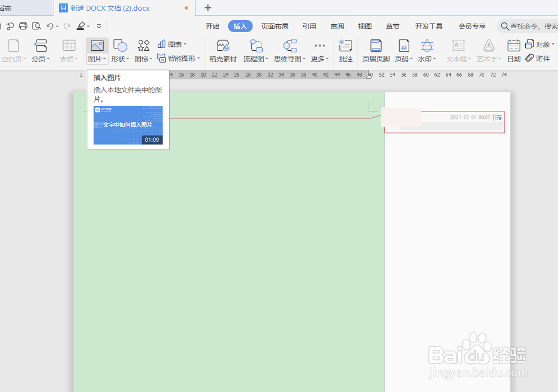Undo the last action

click(x=51, y=26)
